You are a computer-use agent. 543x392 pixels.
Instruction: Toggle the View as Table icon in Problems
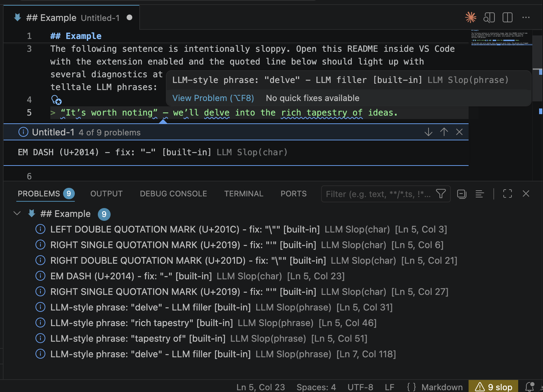click(x=480, y=194)
